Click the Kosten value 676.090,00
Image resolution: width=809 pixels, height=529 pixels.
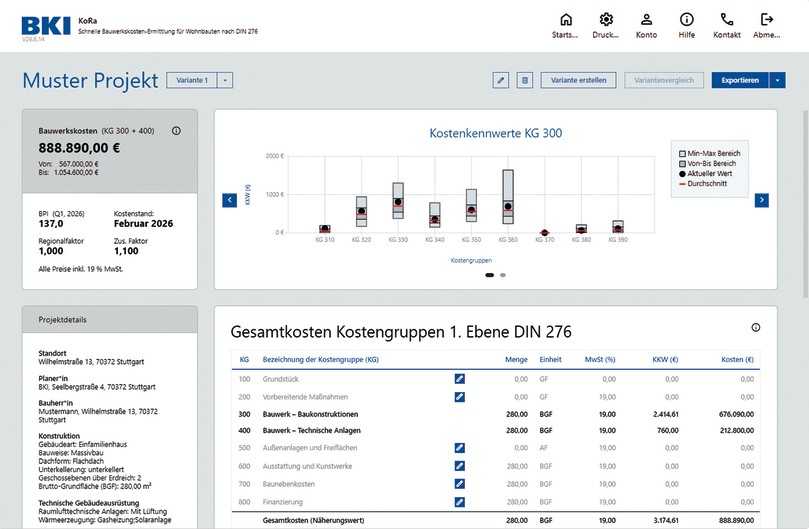point(736,414)
